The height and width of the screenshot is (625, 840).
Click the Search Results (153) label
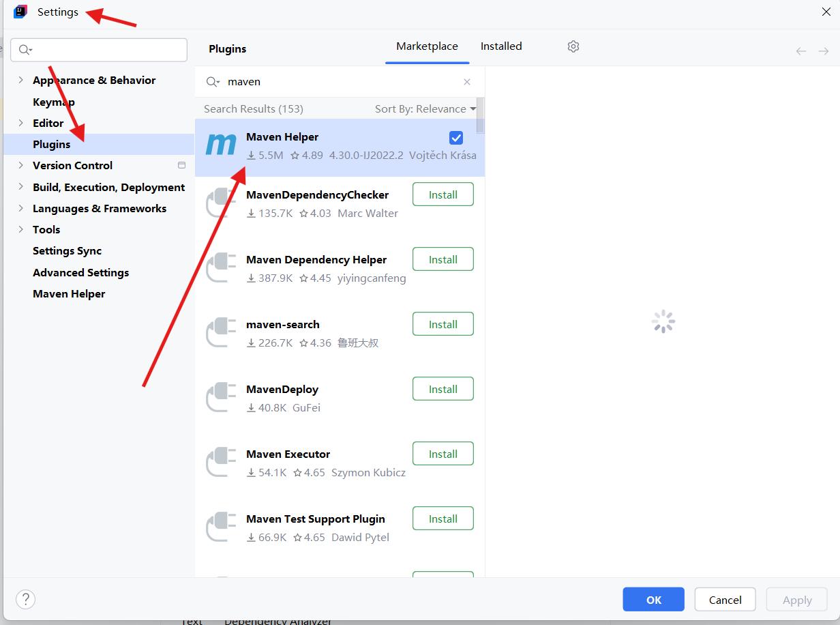click(254, 109)
